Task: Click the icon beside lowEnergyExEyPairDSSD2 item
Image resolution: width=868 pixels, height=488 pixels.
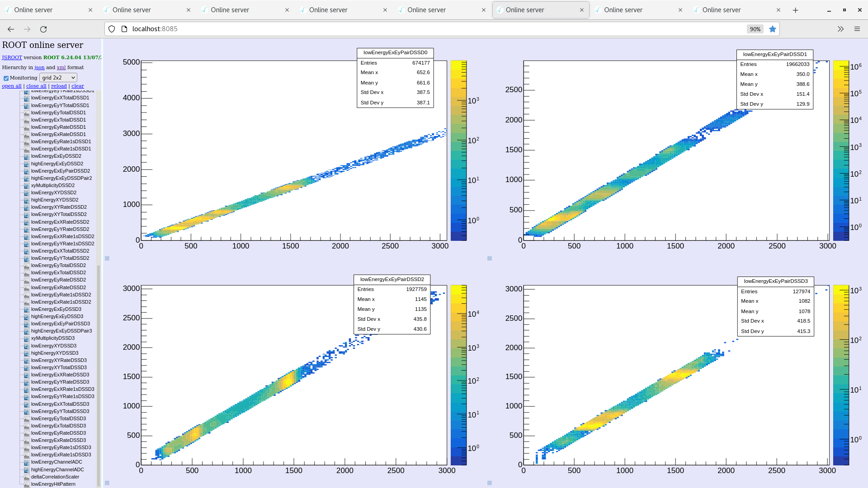Action: click(x=27, y=171)
